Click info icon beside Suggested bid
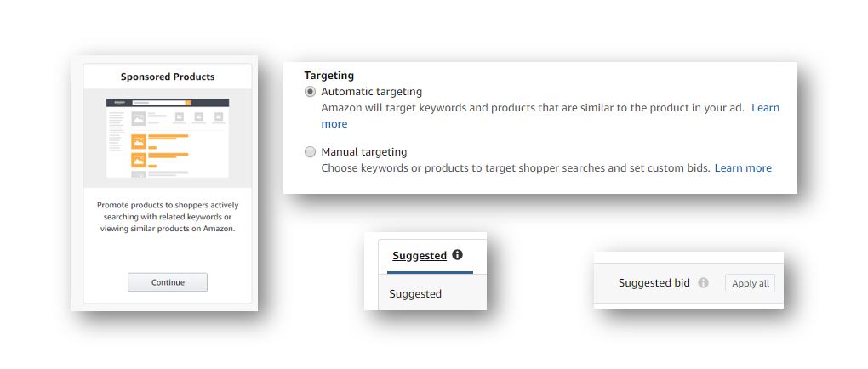 [703, 283]
